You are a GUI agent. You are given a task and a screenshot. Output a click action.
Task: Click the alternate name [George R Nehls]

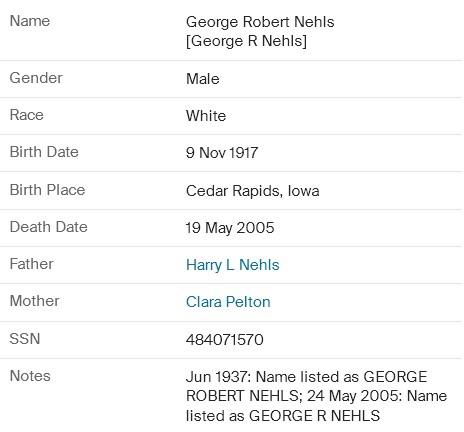tap(246, 41)
